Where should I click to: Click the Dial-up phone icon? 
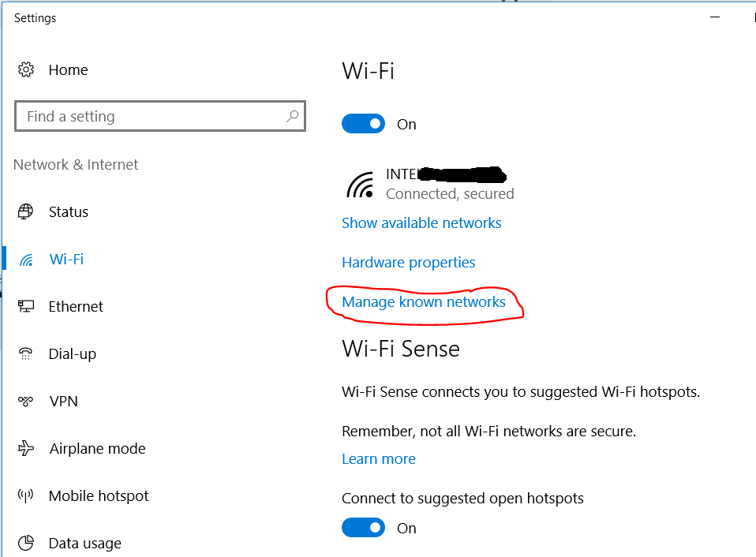[x=26, y=353]
